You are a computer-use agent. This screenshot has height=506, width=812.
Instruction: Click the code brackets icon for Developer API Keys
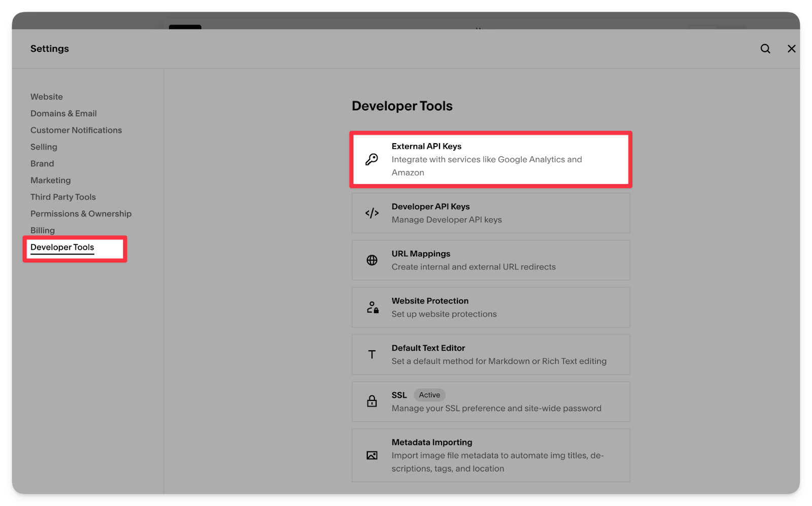(x=371, y=213)
